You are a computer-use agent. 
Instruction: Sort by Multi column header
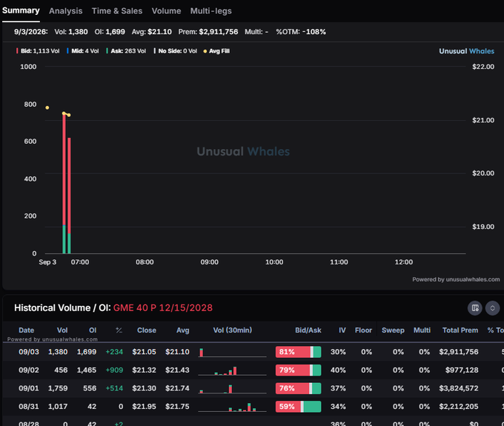tap(422, 330)
